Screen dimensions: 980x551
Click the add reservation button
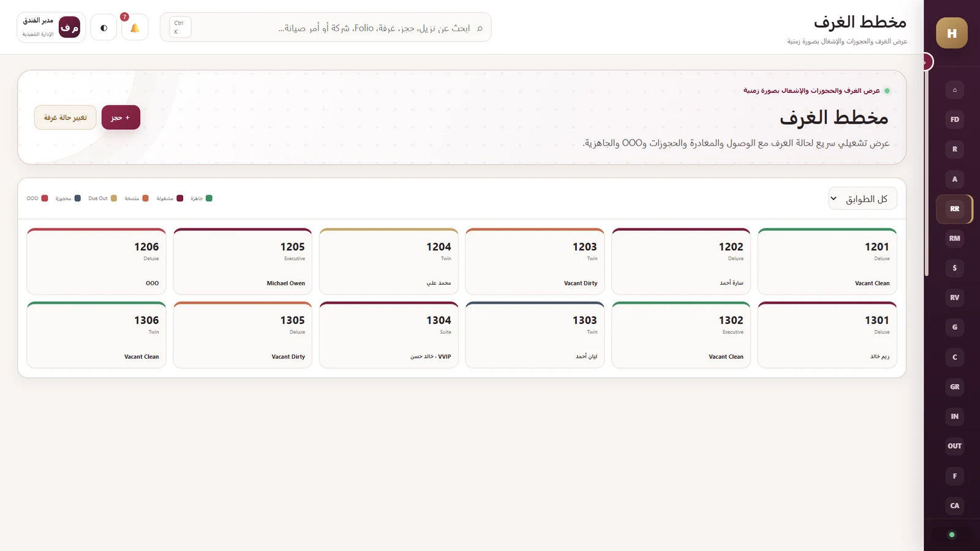click(x=121, y=118)
